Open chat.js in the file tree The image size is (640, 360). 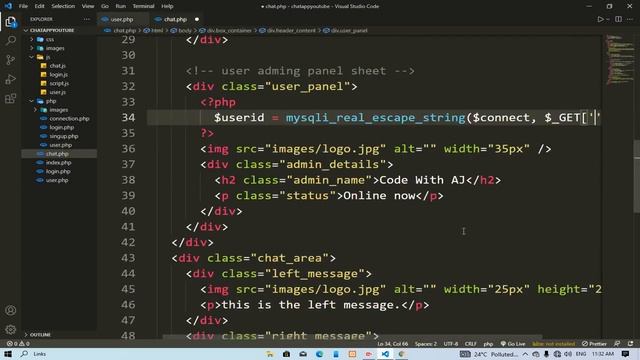(58, 66)
